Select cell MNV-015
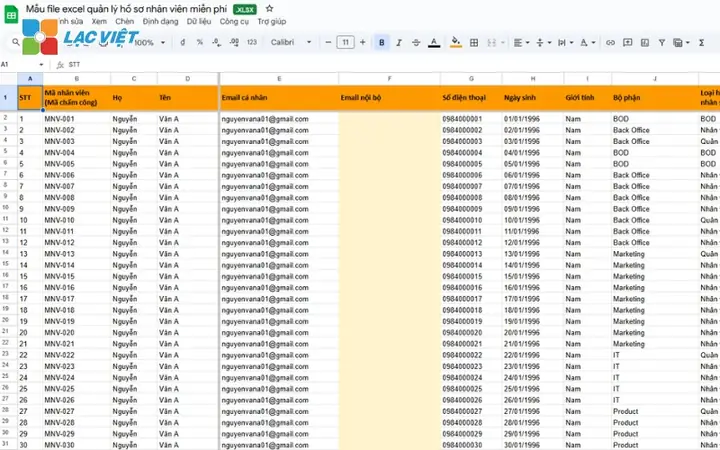The height and width of the screenshot is (450, 720). click(x=77, y=276)
